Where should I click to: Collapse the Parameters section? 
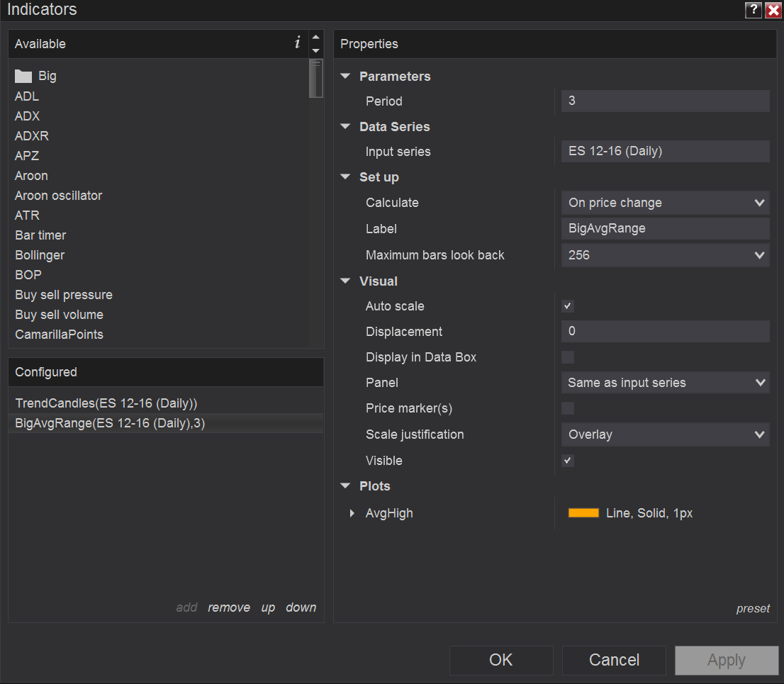(346, 77)
